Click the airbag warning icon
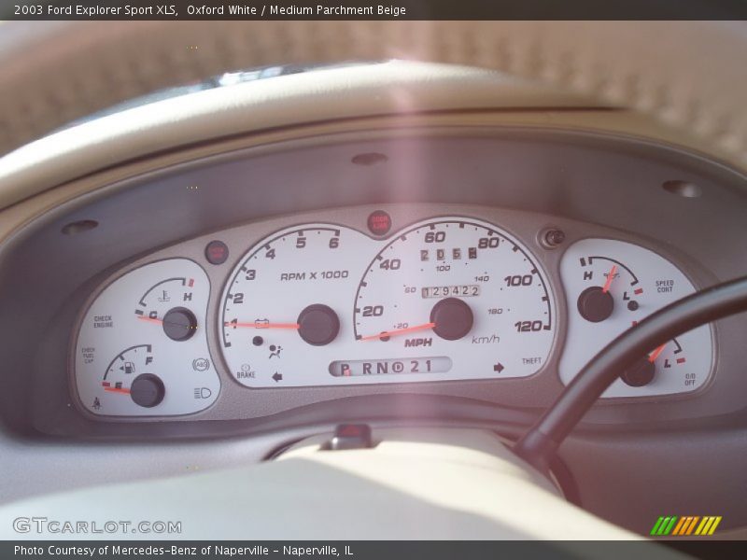747x560 pixels. tap(275, 352)
